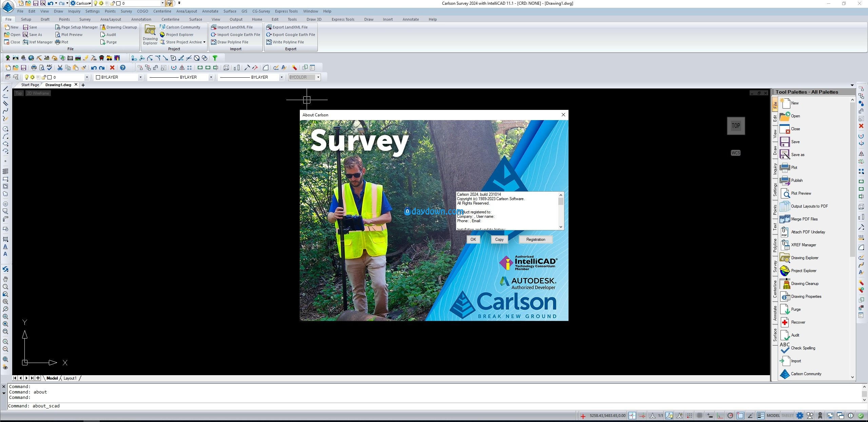Click the layer 0 color square swatch
The height and width of the screenshot is (422, 868).
click(50, 77)
